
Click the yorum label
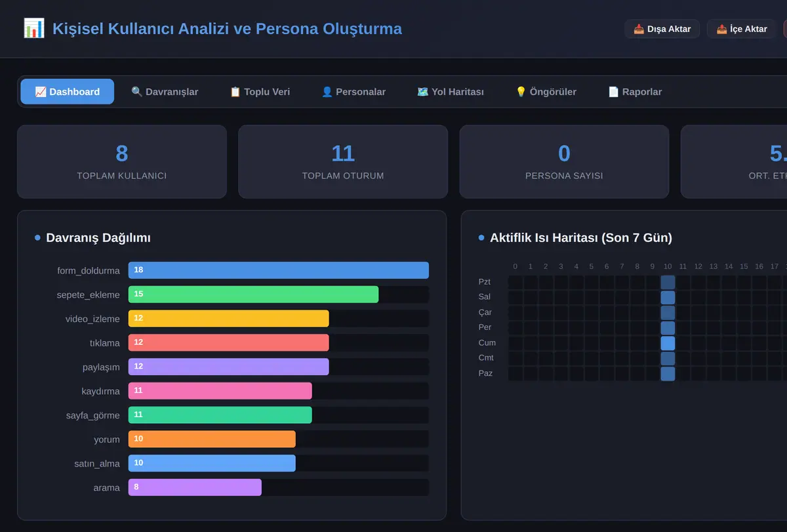click(107, 440)
